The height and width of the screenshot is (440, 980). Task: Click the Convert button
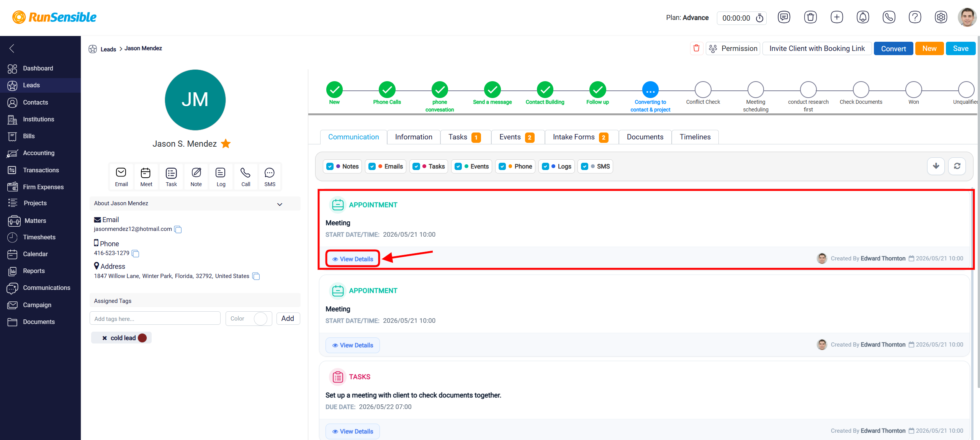pyautogui.click(x=893, y=49)
